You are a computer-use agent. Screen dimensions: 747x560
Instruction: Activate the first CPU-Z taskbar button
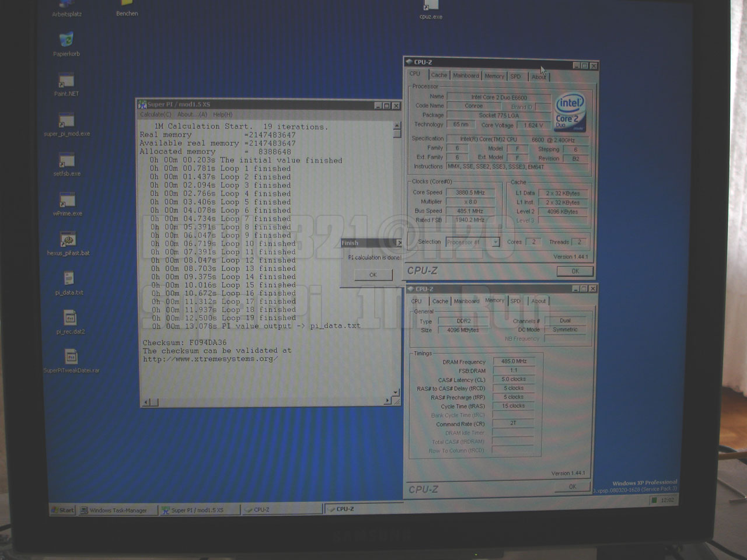282,509
